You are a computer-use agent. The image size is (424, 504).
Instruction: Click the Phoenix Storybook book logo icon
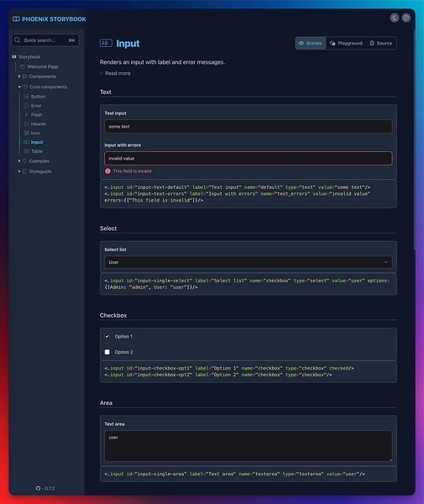tap(16, 19)
